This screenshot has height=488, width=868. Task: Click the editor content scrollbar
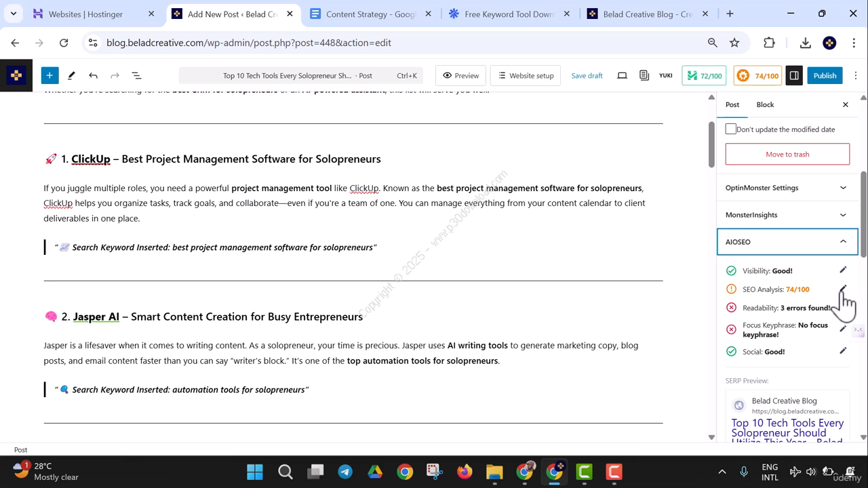click(711, 144)
